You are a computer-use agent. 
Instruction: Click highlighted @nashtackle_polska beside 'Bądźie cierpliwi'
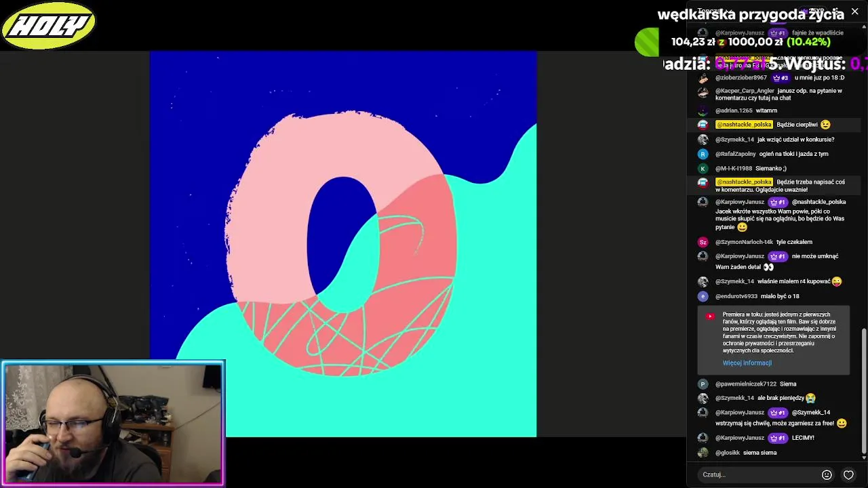click(744, 125)
